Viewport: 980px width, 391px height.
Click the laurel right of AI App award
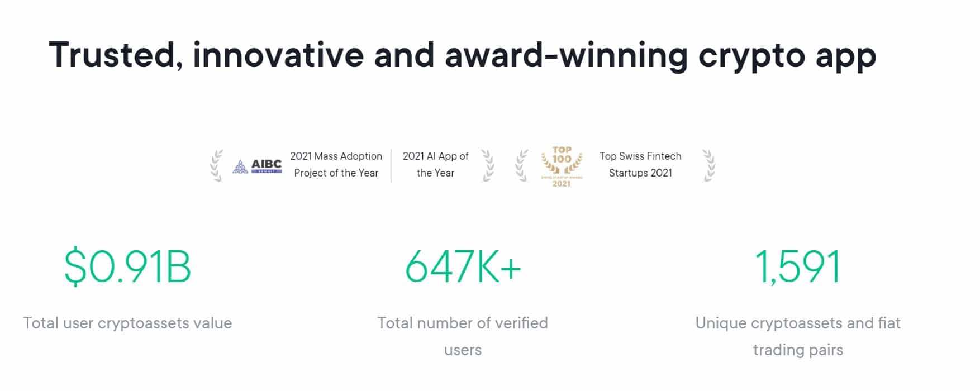pos(488,165)
